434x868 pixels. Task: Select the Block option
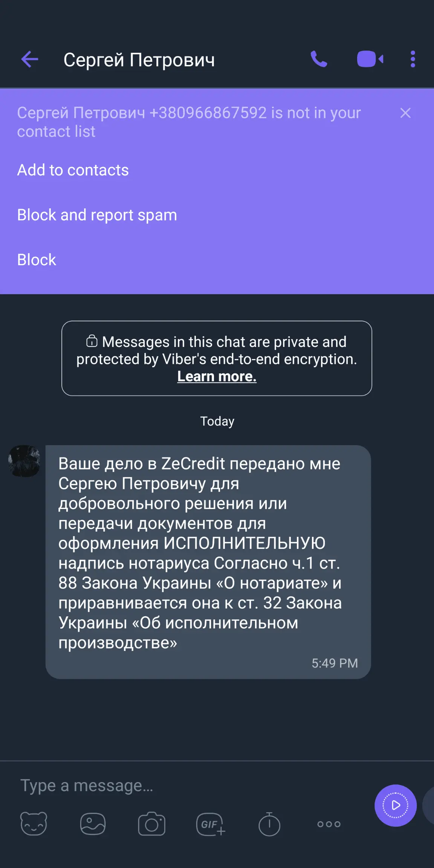click(x=37, y=260)
